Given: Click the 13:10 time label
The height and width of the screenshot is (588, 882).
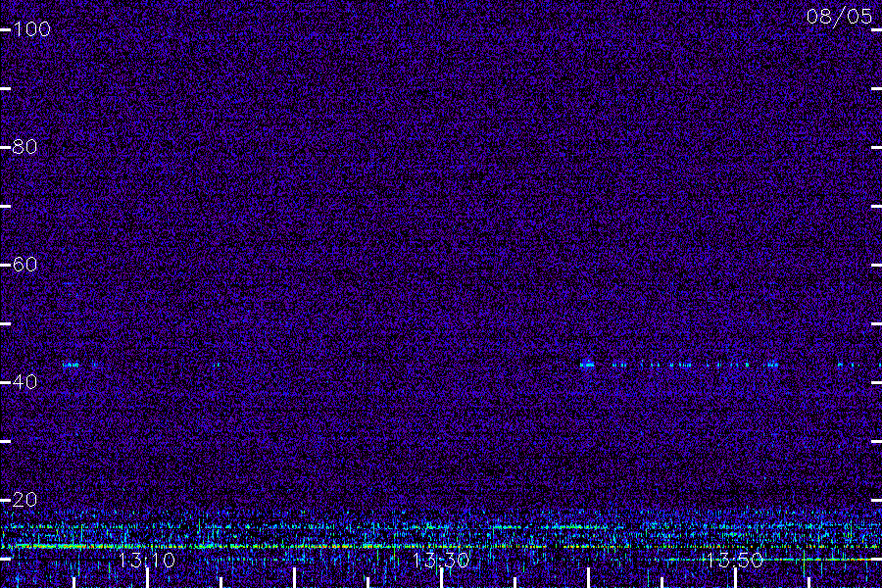Looking at the screenshot, I should tap(147, 561).
